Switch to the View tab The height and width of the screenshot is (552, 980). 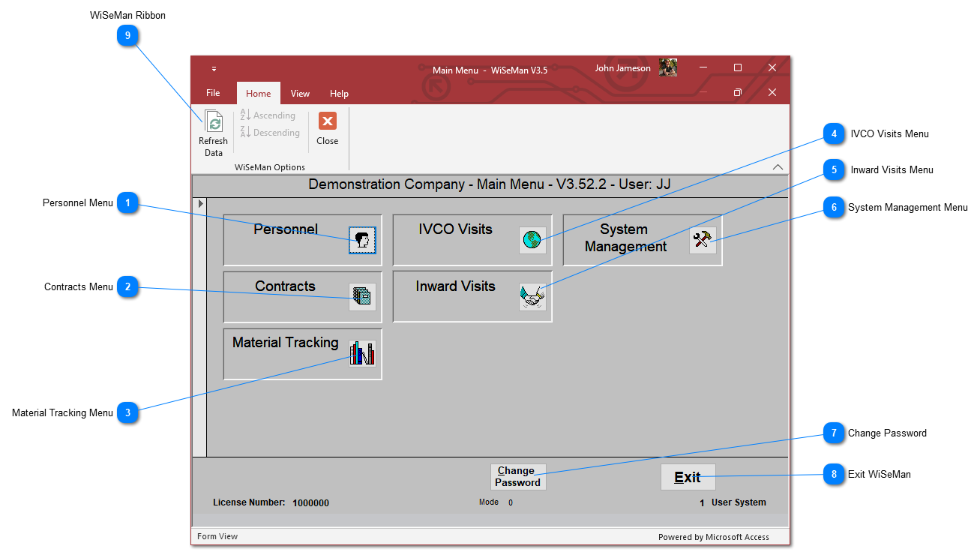(300, 94)
